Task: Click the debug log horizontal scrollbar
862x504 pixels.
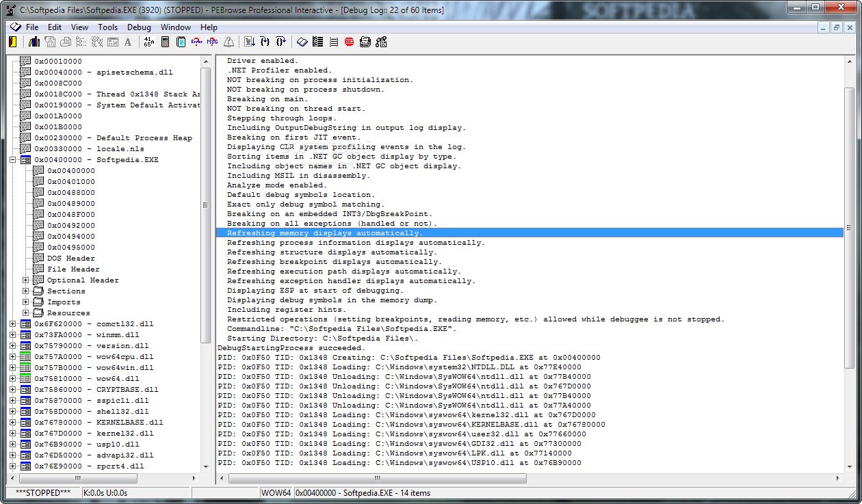Action: [x=530, y=478]
